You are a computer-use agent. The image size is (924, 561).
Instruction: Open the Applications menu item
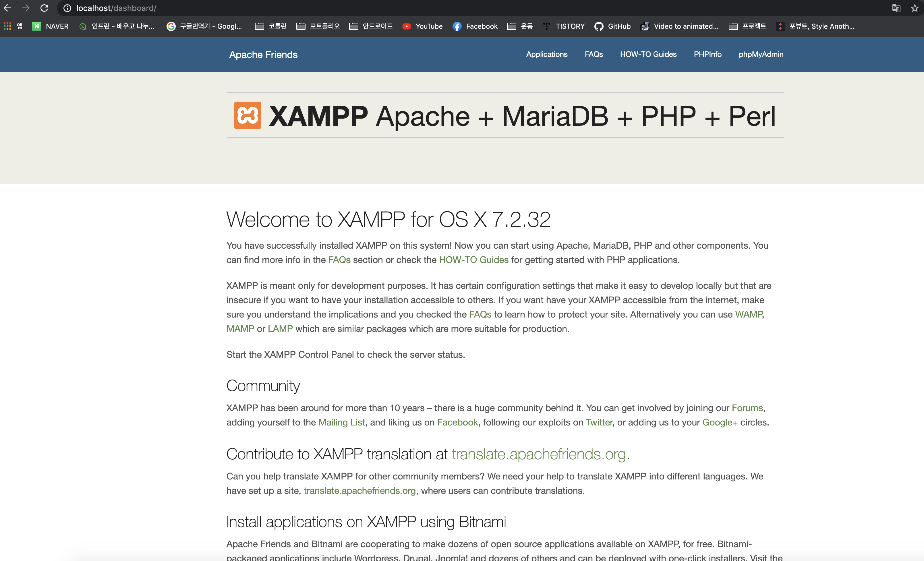(x=547, y=54)
